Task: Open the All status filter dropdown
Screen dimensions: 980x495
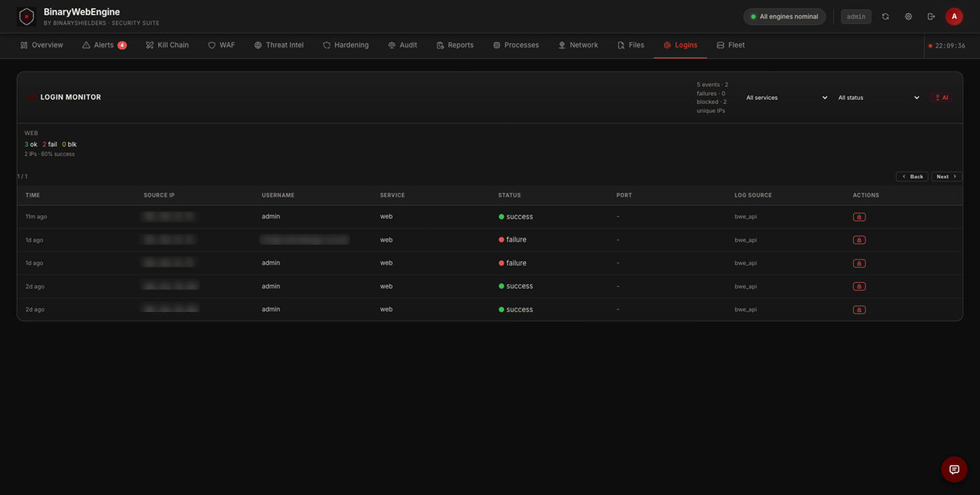Action: pos(879,98)
